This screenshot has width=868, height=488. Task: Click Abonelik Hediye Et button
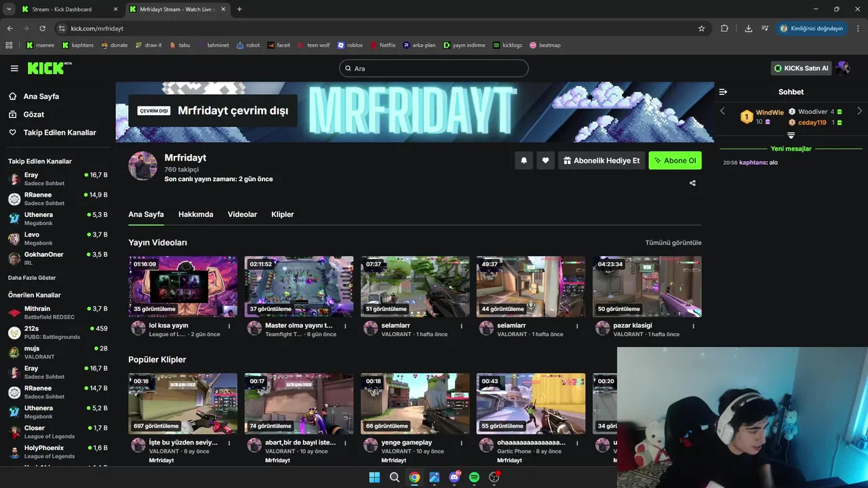(x=601, y=161)
